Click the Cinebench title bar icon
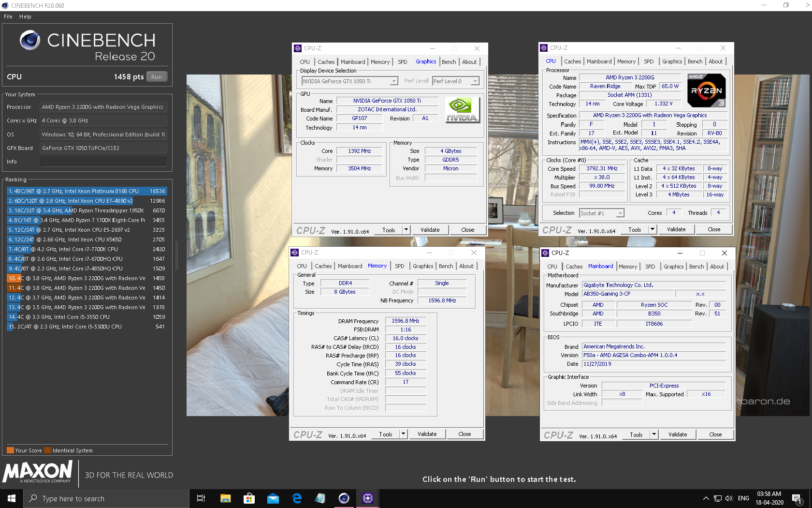Image resolution: width=812 pixels, height=508 pixels. pyautogui.click(x=5, y=5)
